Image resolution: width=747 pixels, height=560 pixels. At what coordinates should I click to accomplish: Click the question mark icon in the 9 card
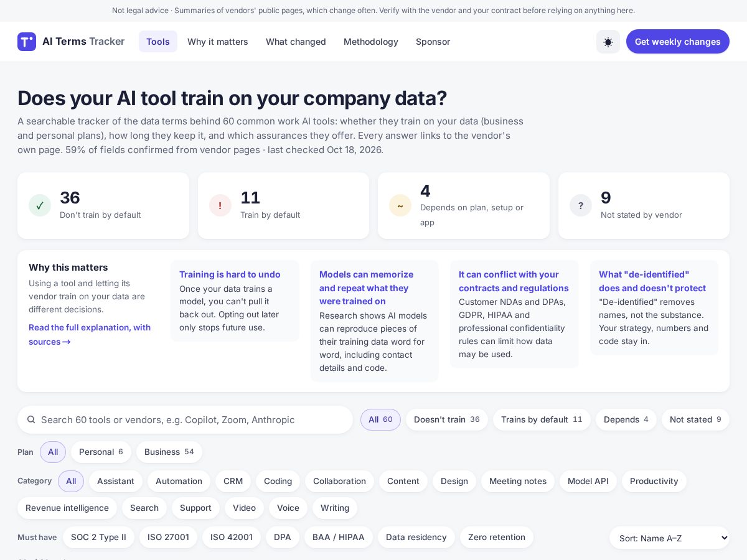point(581,205)
